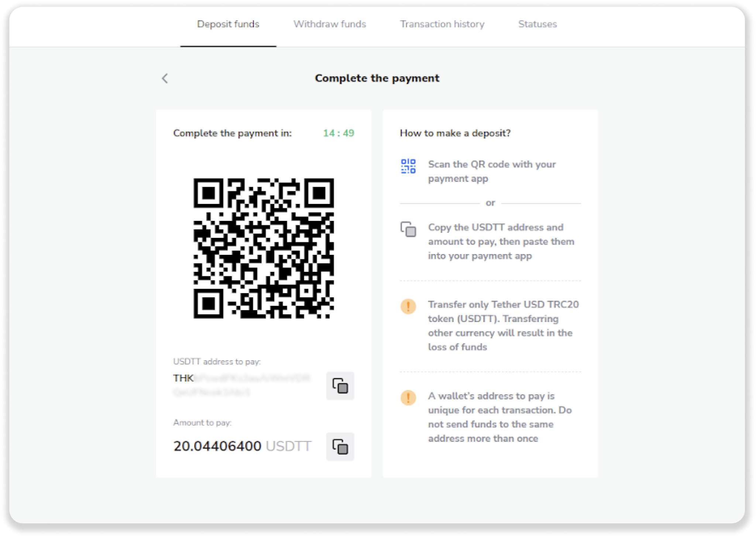This screenshot has width=756, height=537.
Task: Open the Transaction history tab
Action: coord(442,24)
